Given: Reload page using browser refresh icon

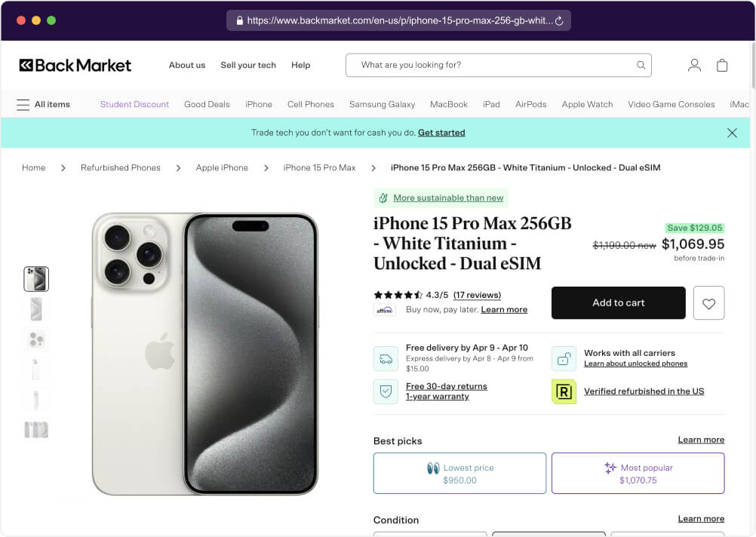Looking at the screenshot, I should [x=559, y=21].
